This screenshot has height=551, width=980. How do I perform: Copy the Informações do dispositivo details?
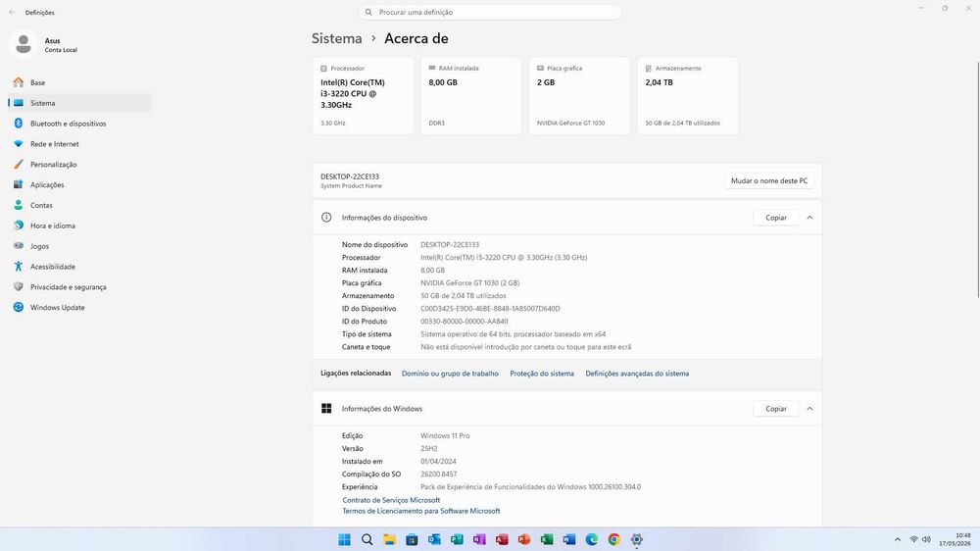(776, 218)
